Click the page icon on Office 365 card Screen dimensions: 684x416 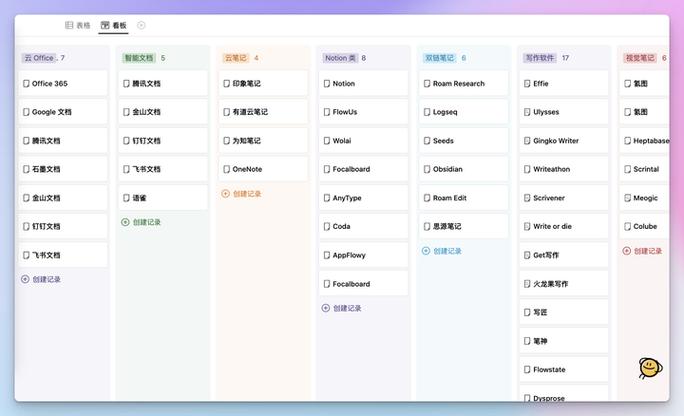pos(26,83)
